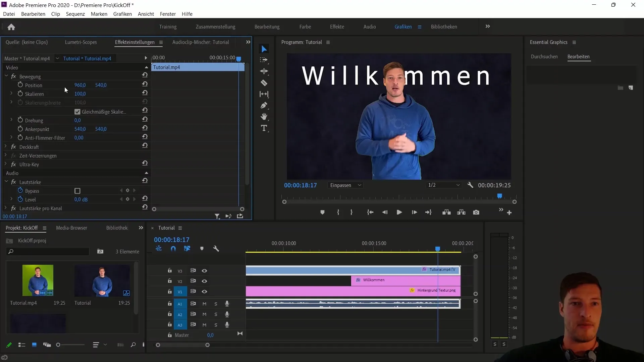
Task: Select the Hand tool in program monitor
Action: pyautogui.click(x=264, y=117)
